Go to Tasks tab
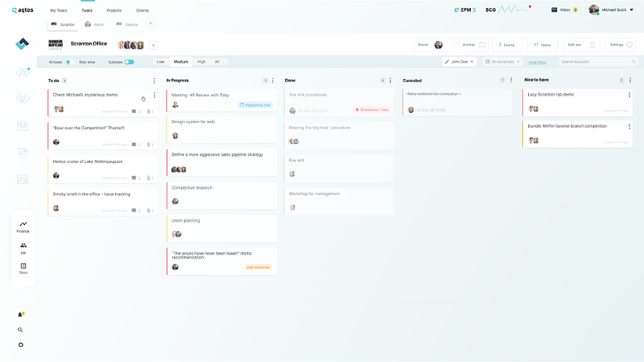The image size is (644, 362). pyautogui.click(x=87, y=10)
